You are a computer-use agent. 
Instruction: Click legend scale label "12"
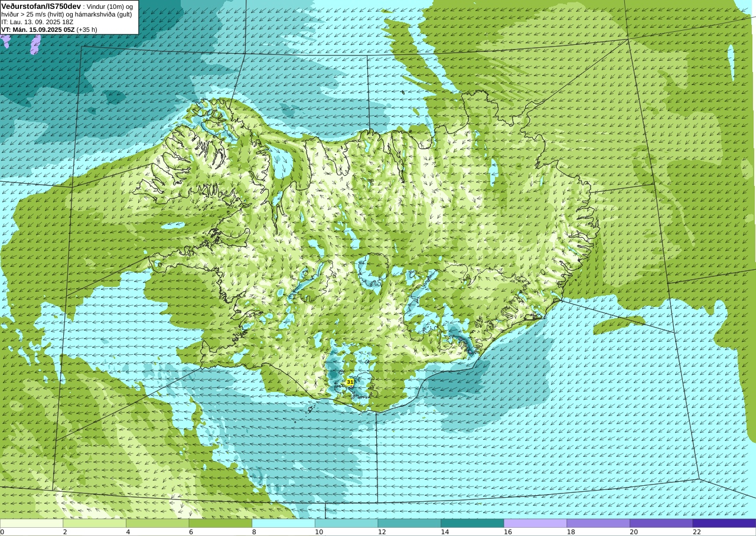click(382, 532)
